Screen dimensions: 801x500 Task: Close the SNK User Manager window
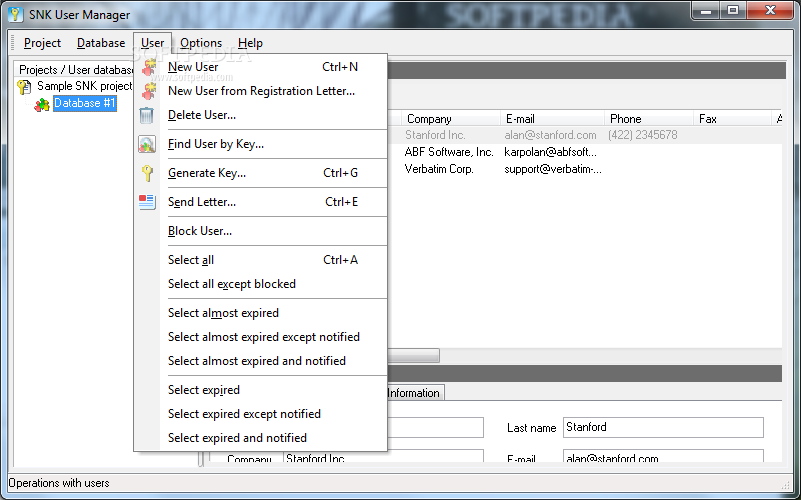pyautogui.click(x=770, y=11)
